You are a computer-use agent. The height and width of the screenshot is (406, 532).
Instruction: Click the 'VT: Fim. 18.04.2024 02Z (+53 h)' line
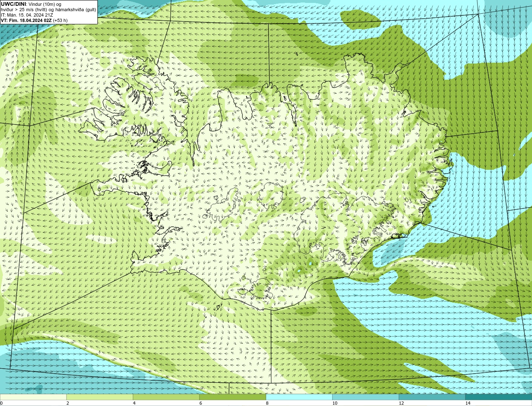tap(34, 20)
